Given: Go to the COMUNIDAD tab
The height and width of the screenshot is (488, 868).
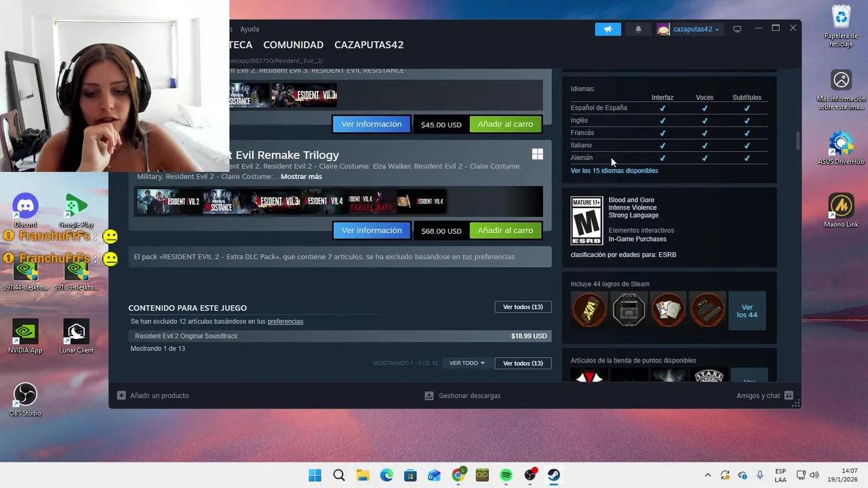Looking at the screenshot, I should tap(293, 45).
